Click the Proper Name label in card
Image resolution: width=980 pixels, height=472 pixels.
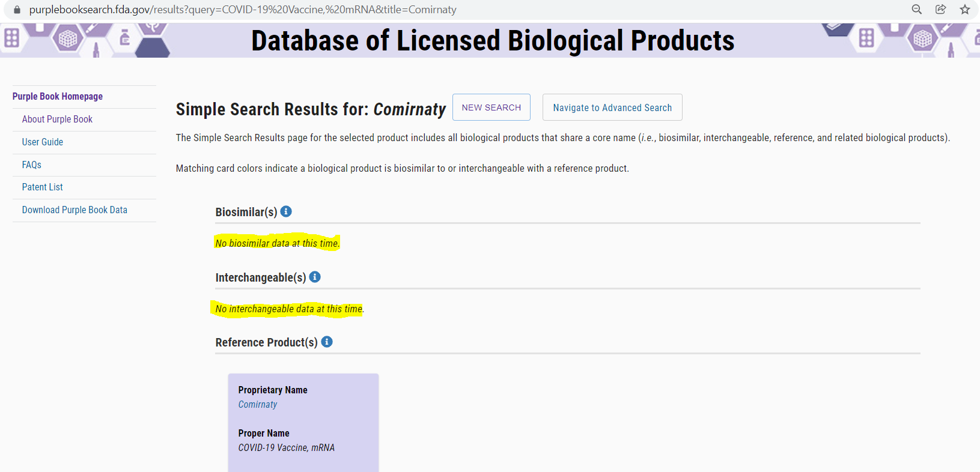pos(264,434)
